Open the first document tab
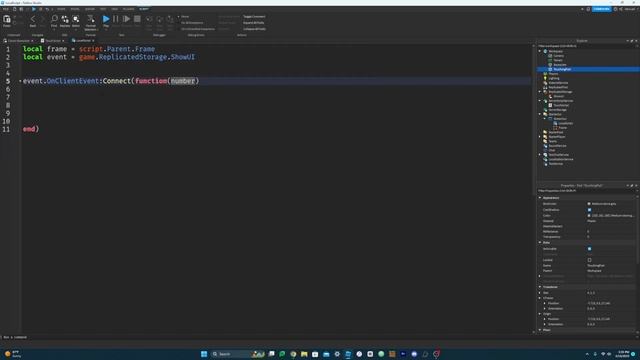 click(18, 41)
